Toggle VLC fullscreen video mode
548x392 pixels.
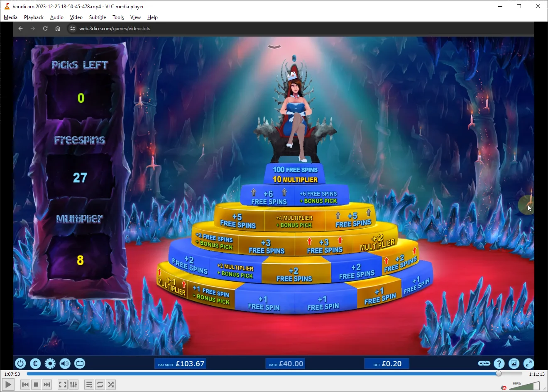[x=63, y=385]
